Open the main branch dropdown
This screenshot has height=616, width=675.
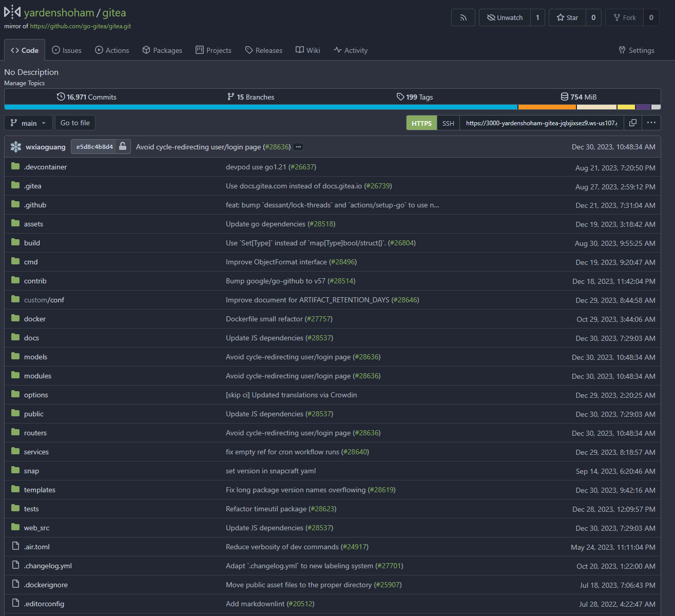tap(29, 123)
